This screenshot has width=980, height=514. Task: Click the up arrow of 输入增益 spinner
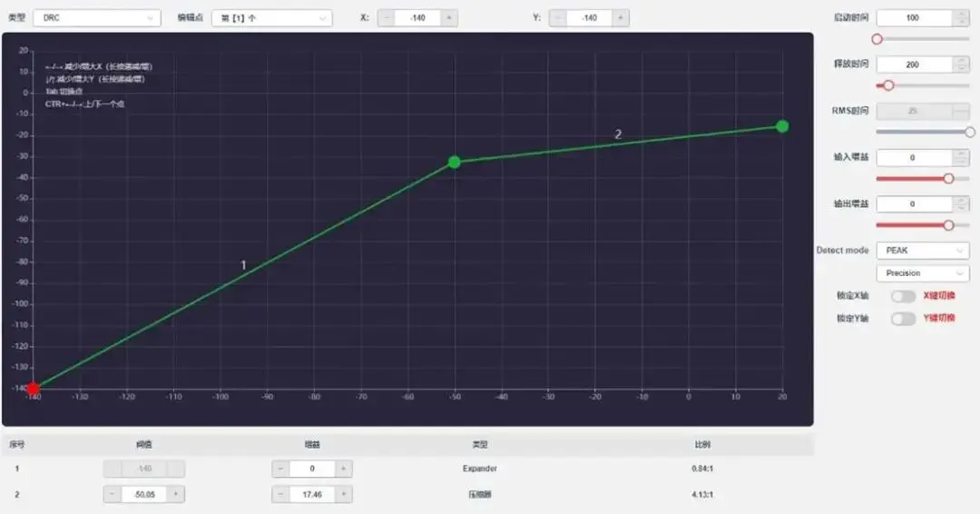[961, 153]
